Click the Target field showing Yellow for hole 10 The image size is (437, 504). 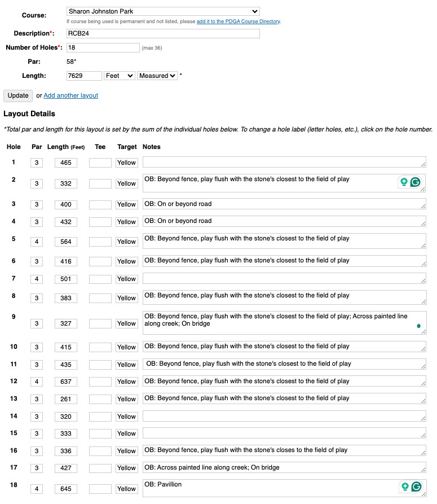[126, 347]
